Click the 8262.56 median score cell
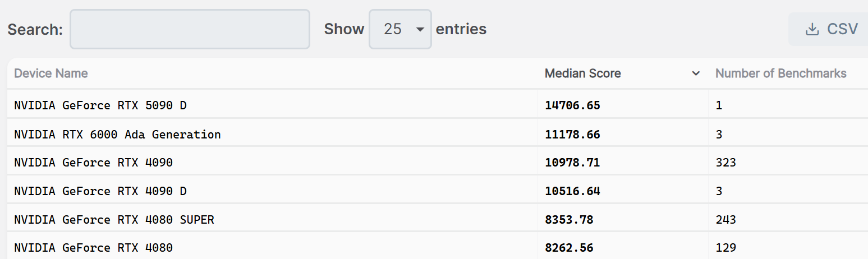Screen dimensions: 868x259 (569, 247)
